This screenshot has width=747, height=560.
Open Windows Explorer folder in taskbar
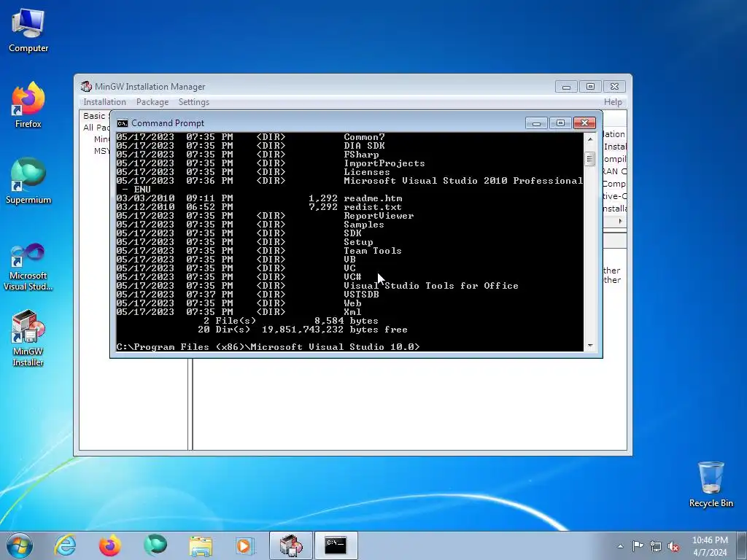click(x=201, y=545)
